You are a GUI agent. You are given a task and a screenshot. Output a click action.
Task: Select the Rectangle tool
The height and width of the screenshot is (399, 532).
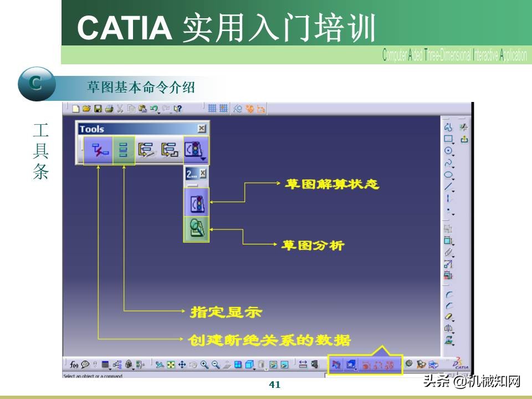click(x=448, y=139)
